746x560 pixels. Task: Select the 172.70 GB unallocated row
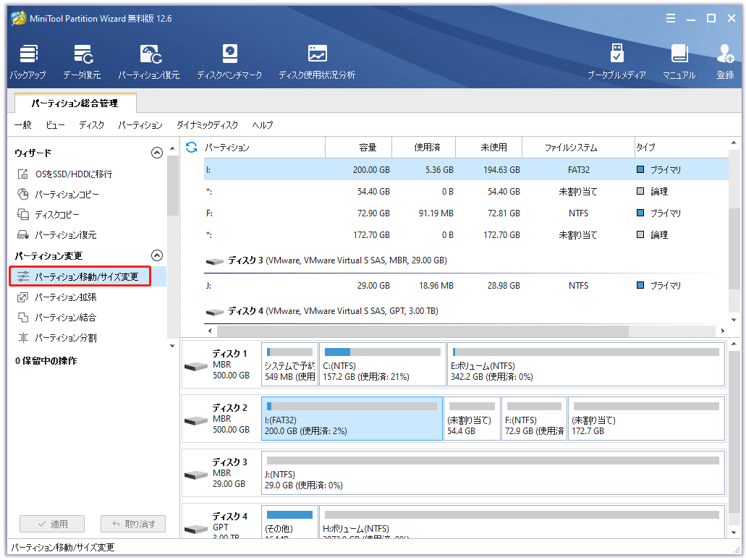click(466, 235)
